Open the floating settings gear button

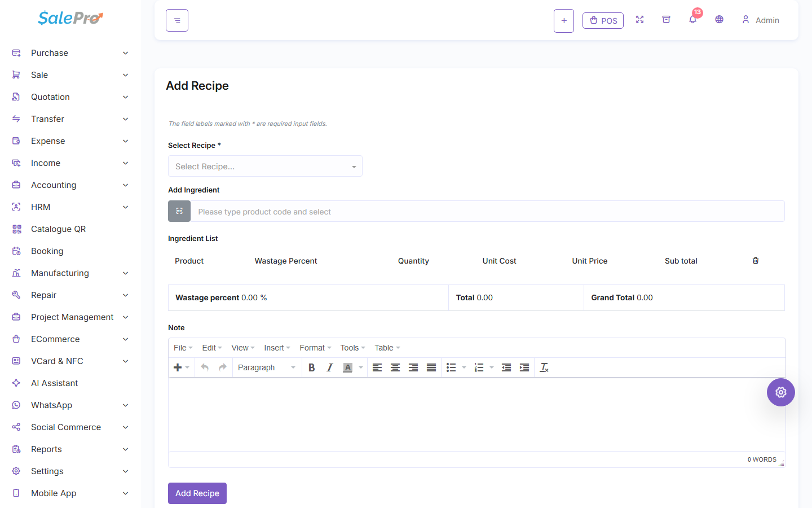(781, 392)
